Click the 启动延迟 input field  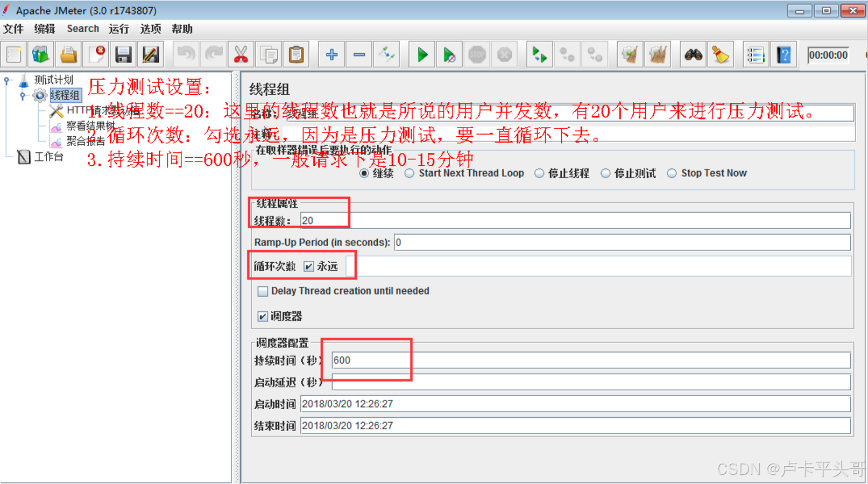click(x=591, y=382)
